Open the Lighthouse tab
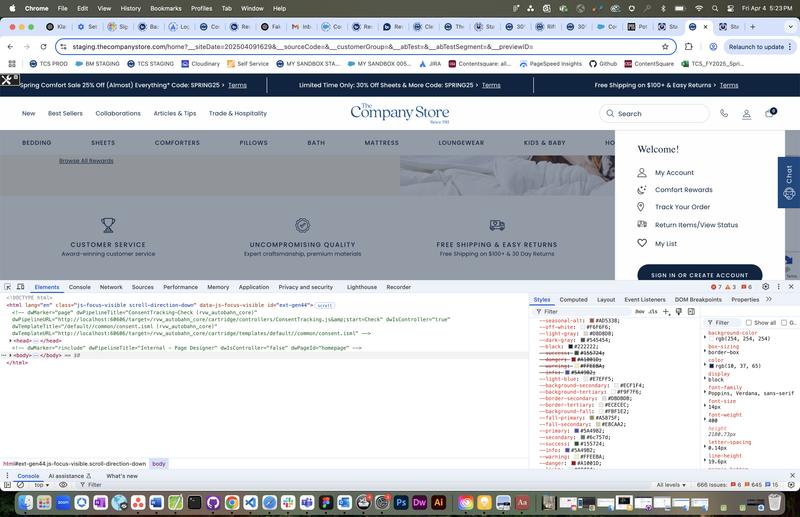 click(362, 287)
